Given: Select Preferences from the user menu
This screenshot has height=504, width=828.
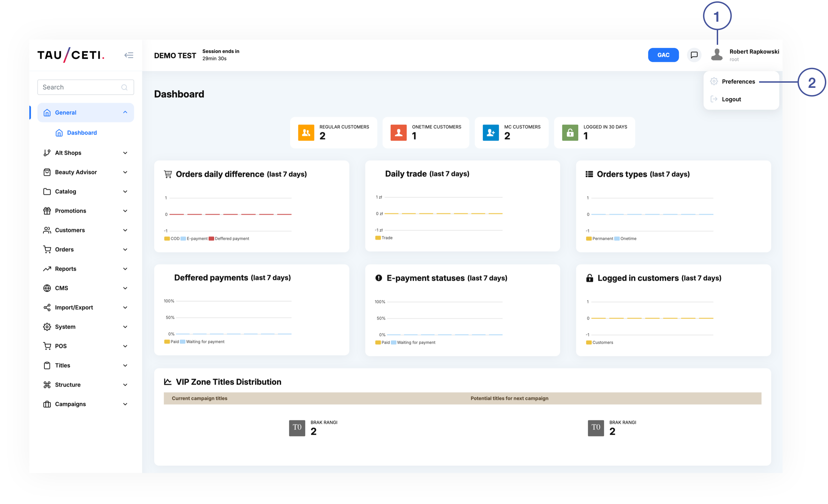Looking at the screenshot, I should click(x=738, y=82).
